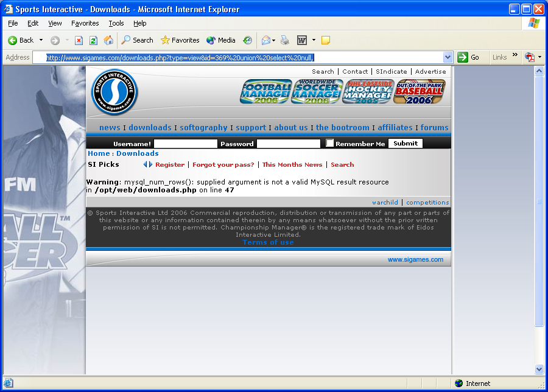548x392 pixels.
Task: Click the scrollbar down arrow
Action: pyautogui.click(x=539, y=369)
